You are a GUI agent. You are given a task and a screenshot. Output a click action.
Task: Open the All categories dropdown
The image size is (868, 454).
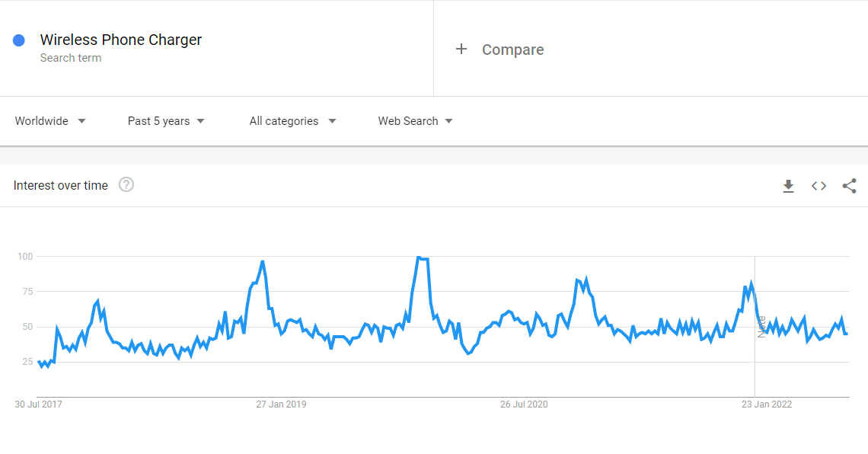point(293,120)
